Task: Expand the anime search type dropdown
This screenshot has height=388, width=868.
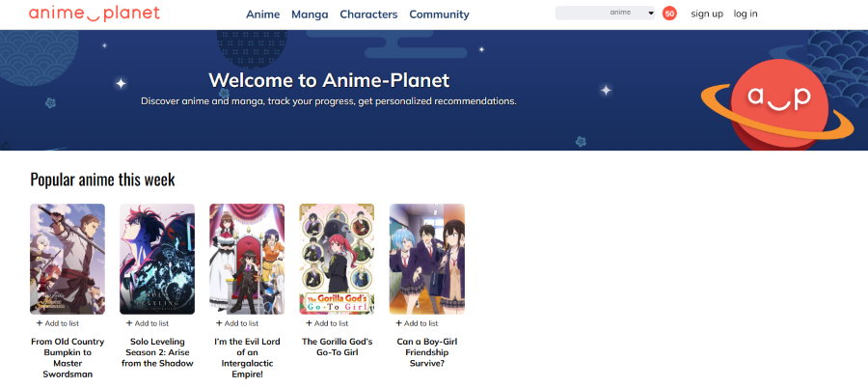Action: point(631,13)
